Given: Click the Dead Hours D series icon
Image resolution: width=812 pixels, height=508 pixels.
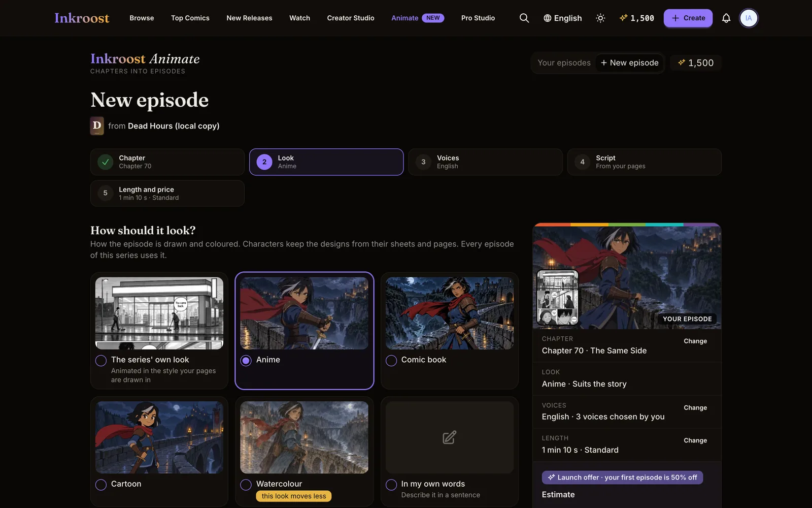Looking at the screenshot, I should pyautogui.click(x=97, y=125).
